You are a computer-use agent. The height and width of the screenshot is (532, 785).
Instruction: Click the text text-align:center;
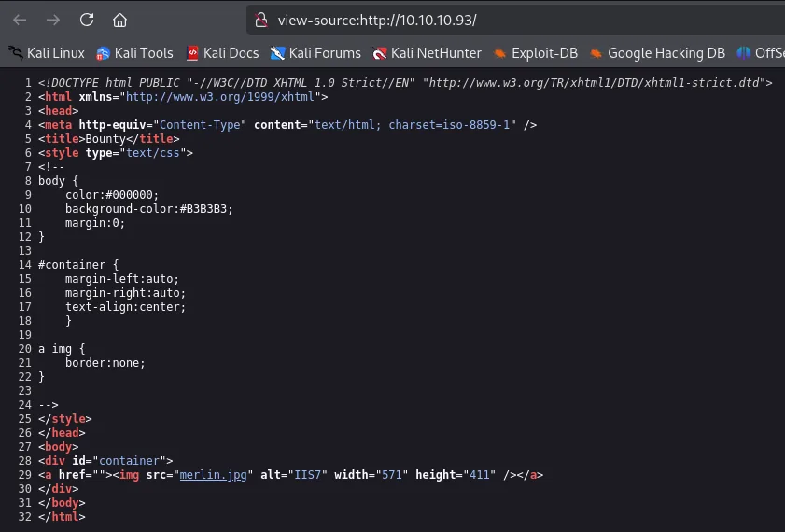(x=125, y=307)
